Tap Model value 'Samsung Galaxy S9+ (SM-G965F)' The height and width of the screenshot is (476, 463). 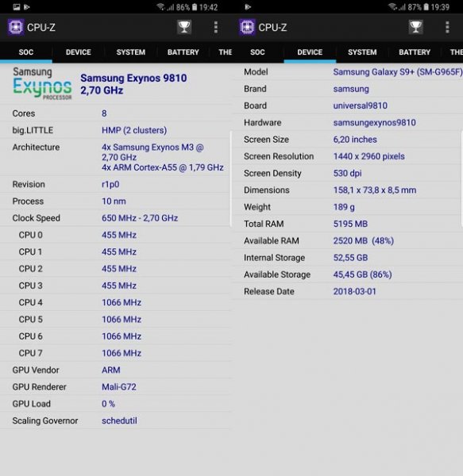click(x=398, y=72)
